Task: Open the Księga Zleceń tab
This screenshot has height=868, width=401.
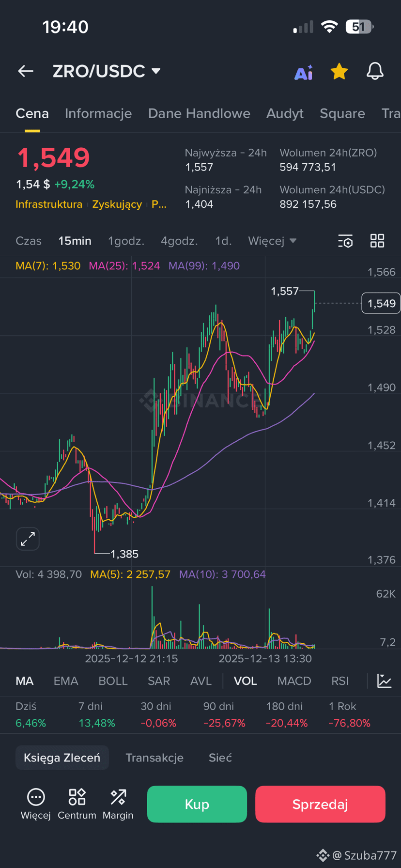Action: pyautogui.click(x=62, y=758)
